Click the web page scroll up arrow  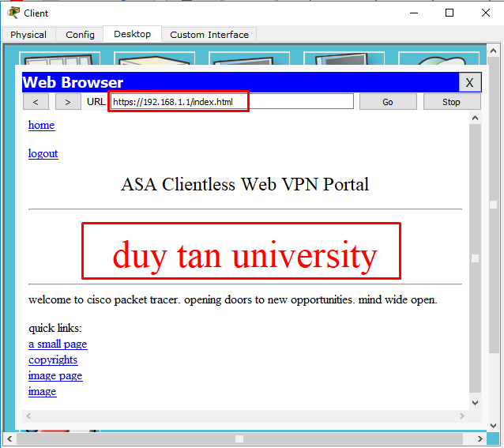475,118
